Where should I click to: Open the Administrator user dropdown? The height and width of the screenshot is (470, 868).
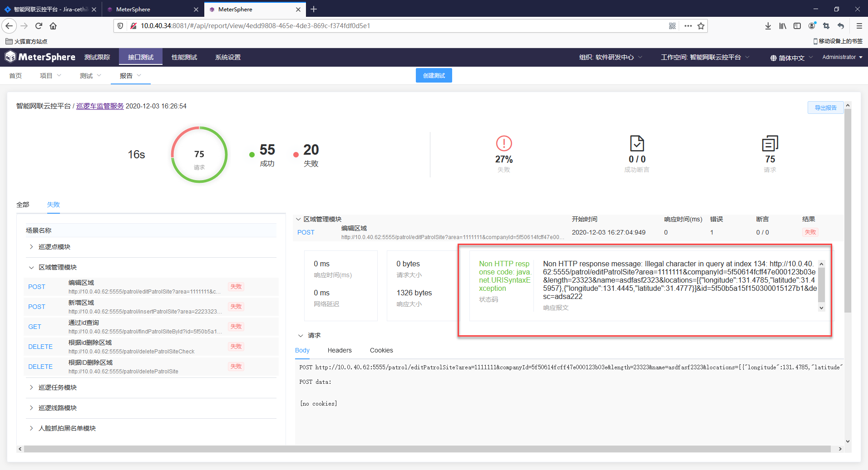pyautogui.click(x=843, y=57)
